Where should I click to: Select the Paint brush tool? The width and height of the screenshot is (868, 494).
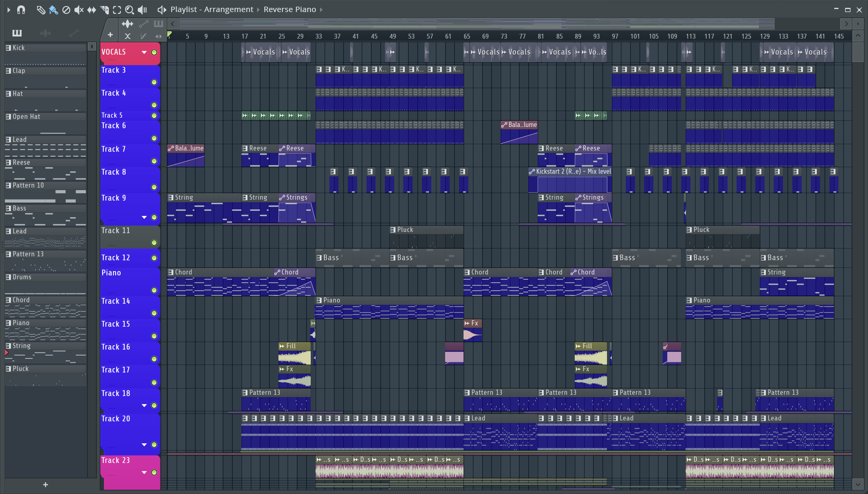(x=54, y=10)
